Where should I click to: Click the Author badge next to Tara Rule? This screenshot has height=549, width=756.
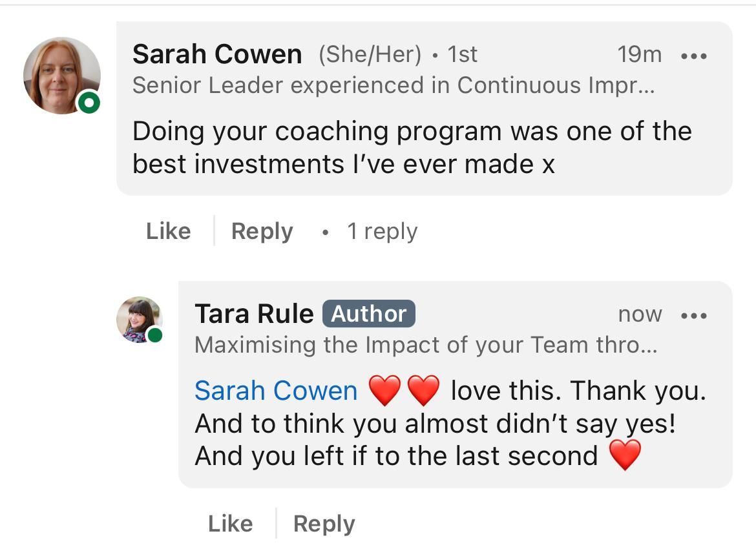tap(369, 314)
